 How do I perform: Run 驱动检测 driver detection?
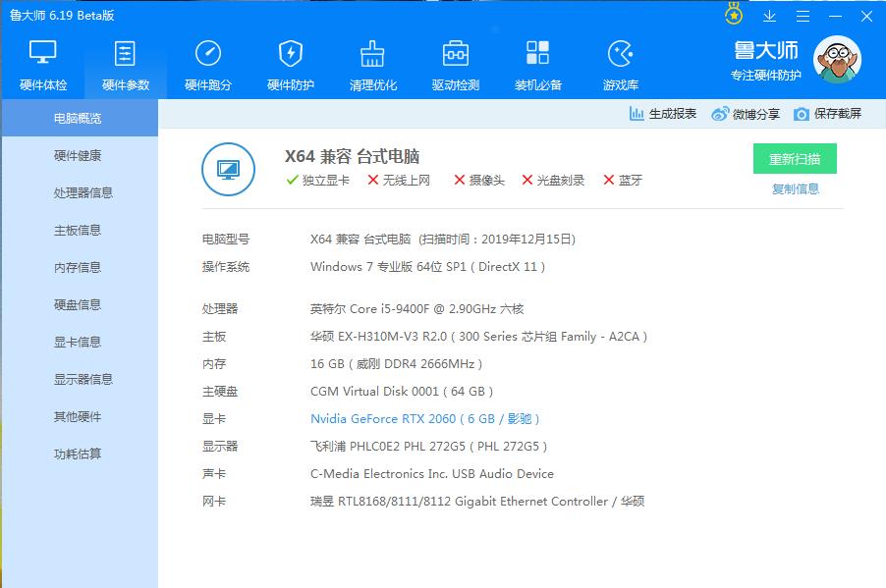pyautogui.click(x=456, y=64)
